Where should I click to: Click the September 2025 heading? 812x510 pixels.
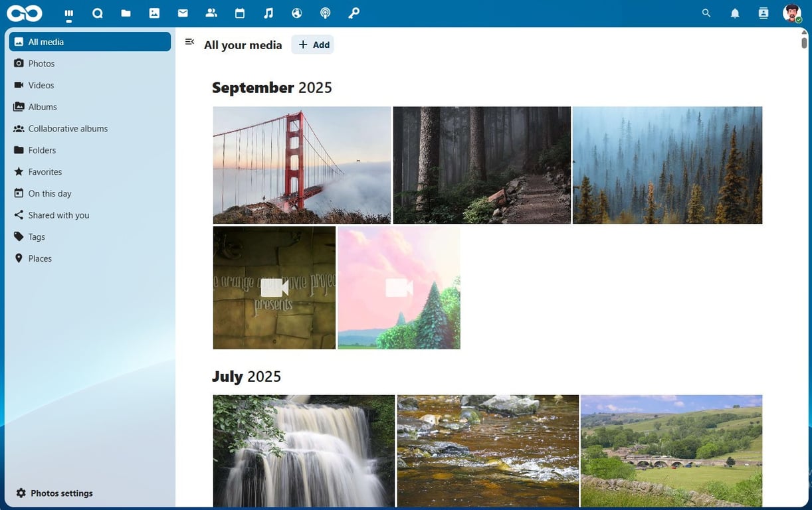coord(272,88)
